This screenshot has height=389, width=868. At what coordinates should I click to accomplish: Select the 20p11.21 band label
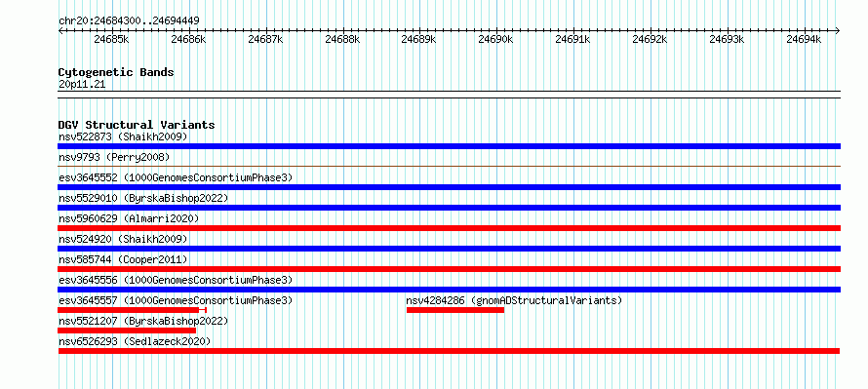(x=82, y=85)
